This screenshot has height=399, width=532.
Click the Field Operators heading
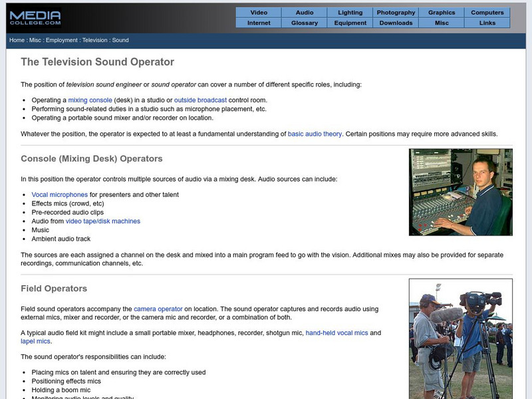pos(54,289)
